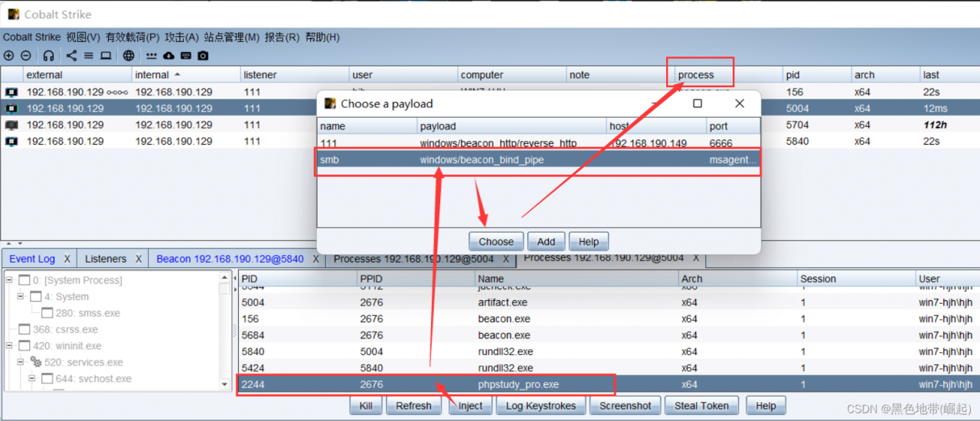Screen dimensions: 980x421
Task: Click Choose in the payload dialog
Action: tap(496, 241)
